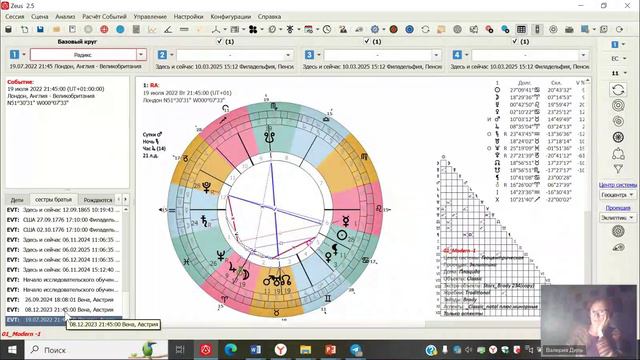
Task: Toggle the (1) checkbox above chart slot 3
Action: pos(367,41)
